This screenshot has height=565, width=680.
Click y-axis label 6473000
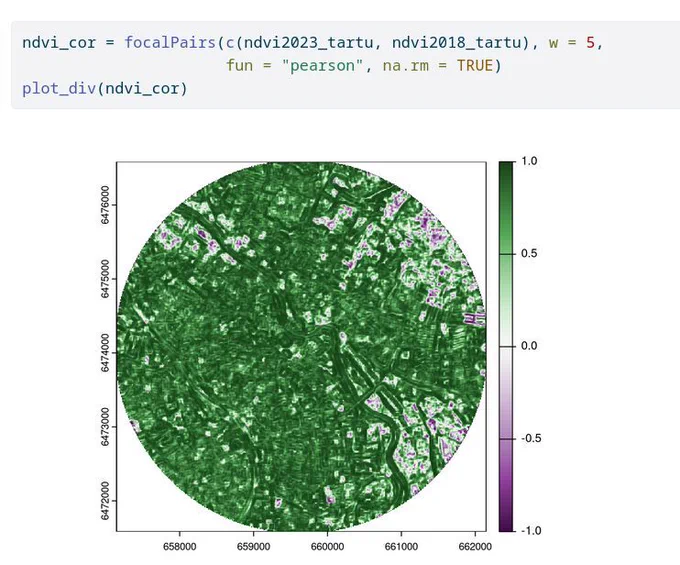105,427
